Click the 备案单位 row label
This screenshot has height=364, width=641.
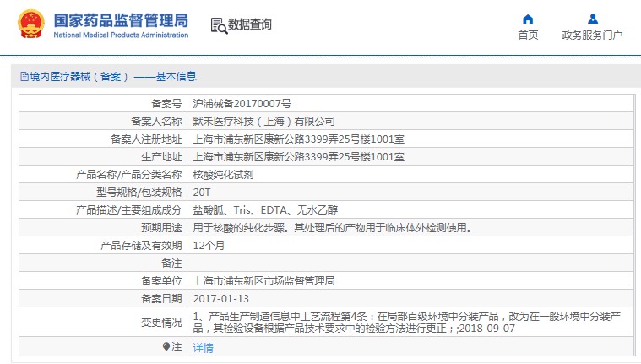pos(161,281)
